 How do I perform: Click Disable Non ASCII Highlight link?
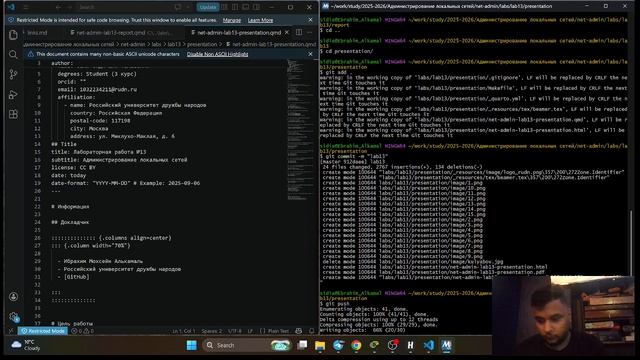(217, 54)
